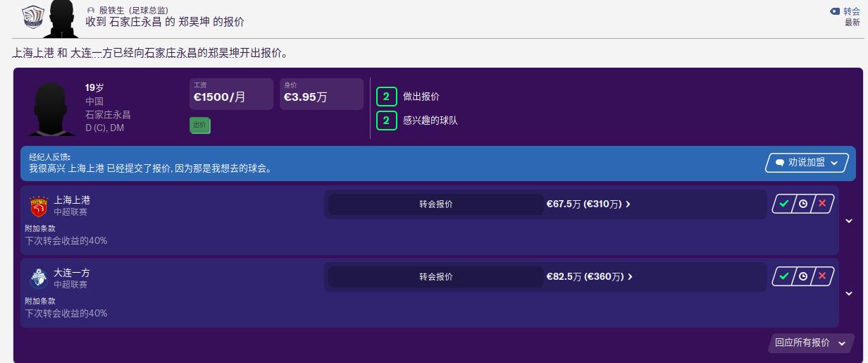This screenshot has width=868, height=363.
Task: Click the 最新 label under 转会
Action: click(852, 23)
